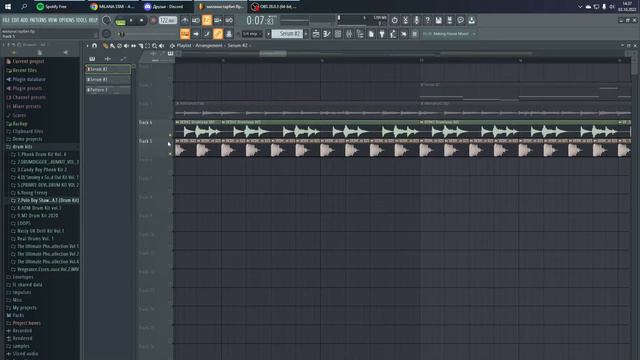
Task: Open the Browser view toolbar button
Action: click(x=229, y=34)
